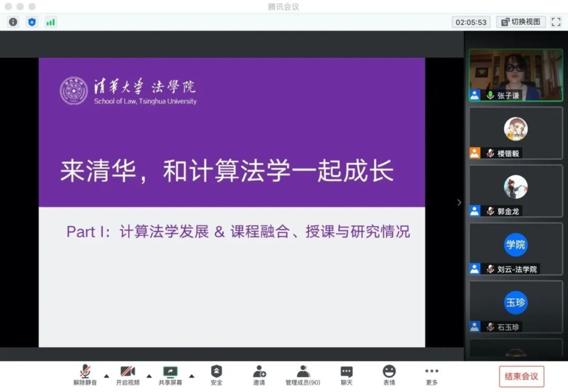The width and height of the screenshot is (568, 392).
Task: Click the muted mic icon beside 郭金龙
Action: 490,211
